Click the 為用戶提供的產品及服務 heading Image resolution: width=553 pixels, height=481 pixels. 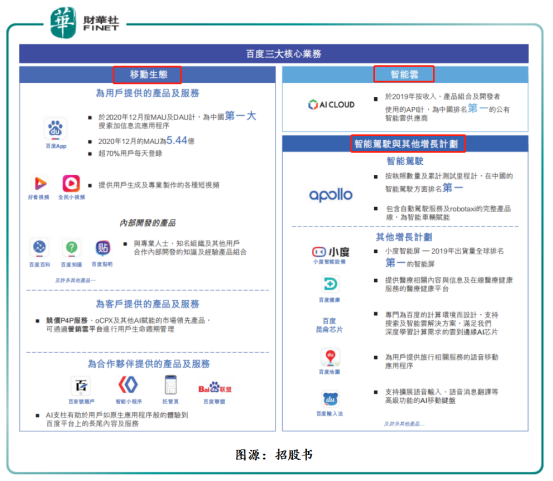pos(148,93)
